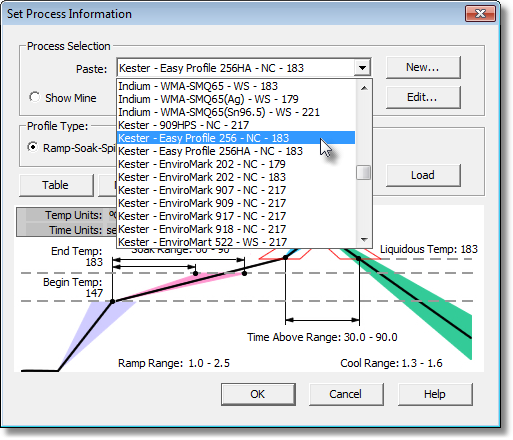Click the Ramp Range 1.0 - 2.5 label
Screen dimensions: 513x440
(x=174, y=363)
